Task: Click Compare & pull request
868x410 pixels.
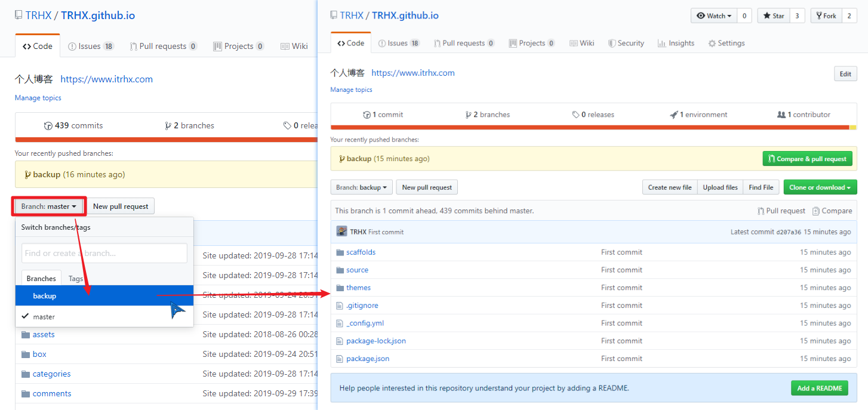Action: pos(807,159)
